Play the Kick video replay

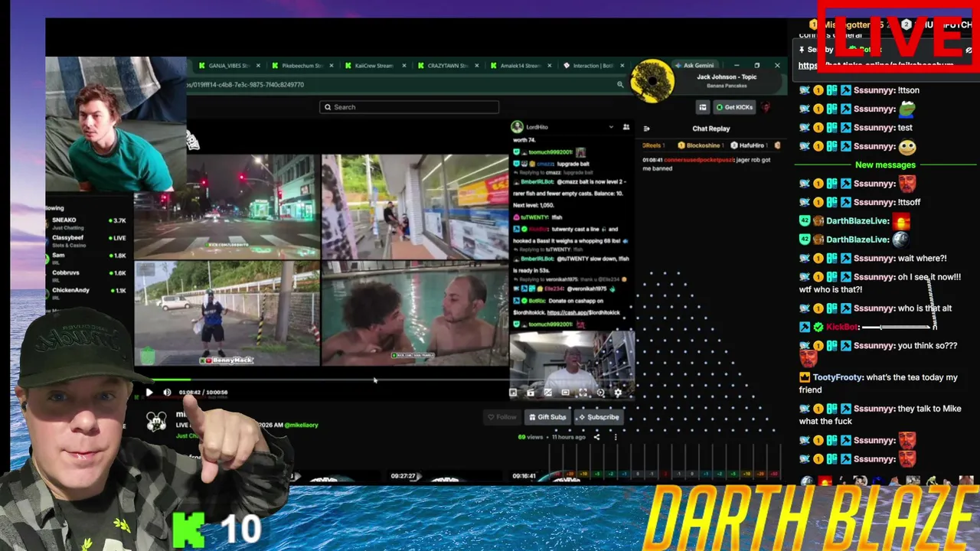coord(149,393)
